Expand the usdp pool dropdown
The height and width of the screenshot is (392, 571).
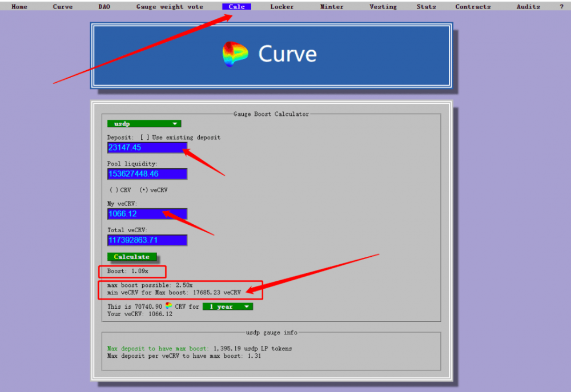pyautogui.click(x=144, y=124)
